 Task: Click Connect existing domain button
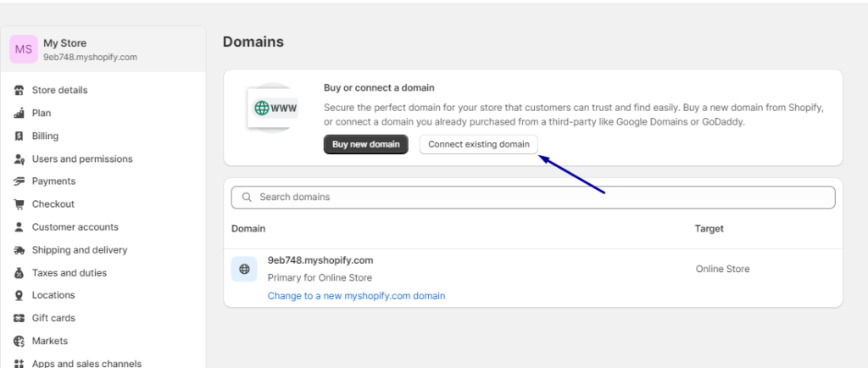(x=478, y=144)
